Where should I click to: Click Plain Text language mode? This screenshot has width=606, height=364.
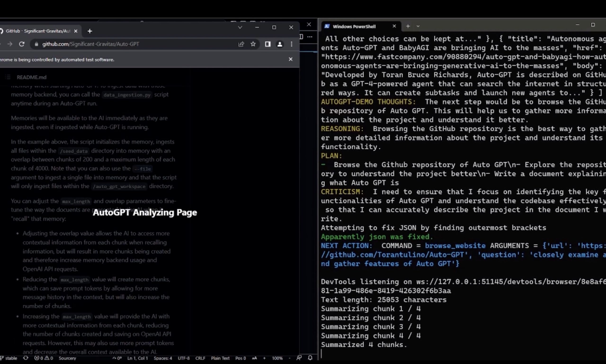(220, 358)
